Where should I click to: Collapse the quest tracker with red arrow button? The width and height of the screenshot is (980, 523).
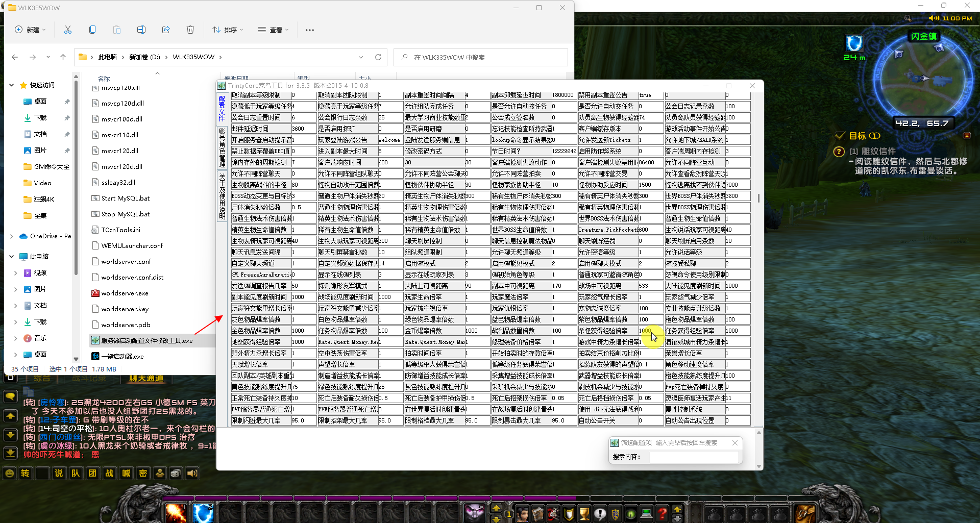click(967, 136)
